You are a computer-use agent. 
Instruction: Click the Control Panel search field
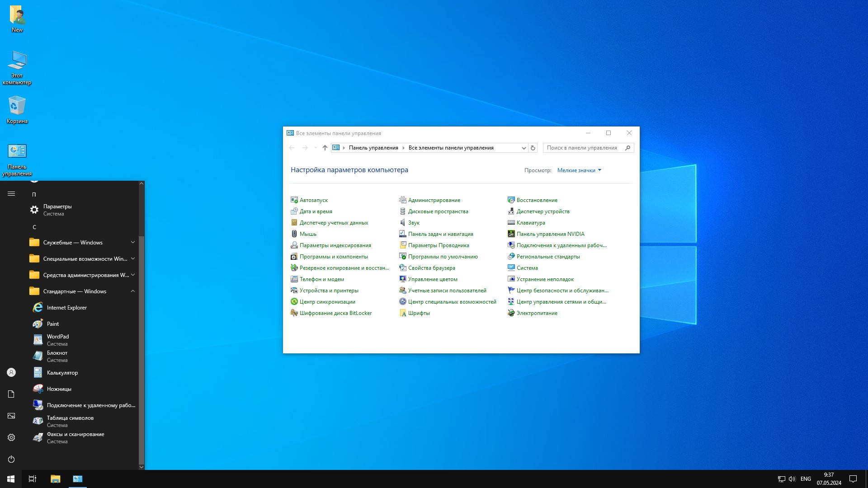click(583, 148)
